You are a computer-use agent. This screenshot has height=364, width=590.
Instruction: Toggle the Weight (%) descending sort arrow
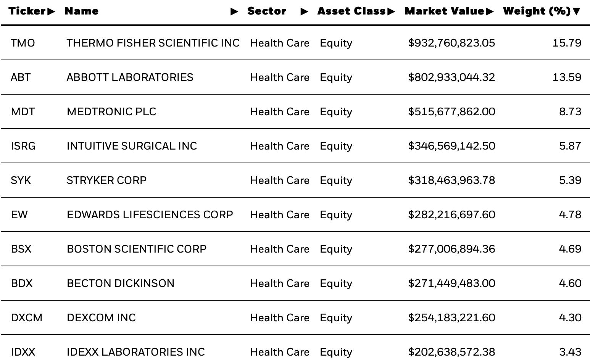click(x=577, y=12)
